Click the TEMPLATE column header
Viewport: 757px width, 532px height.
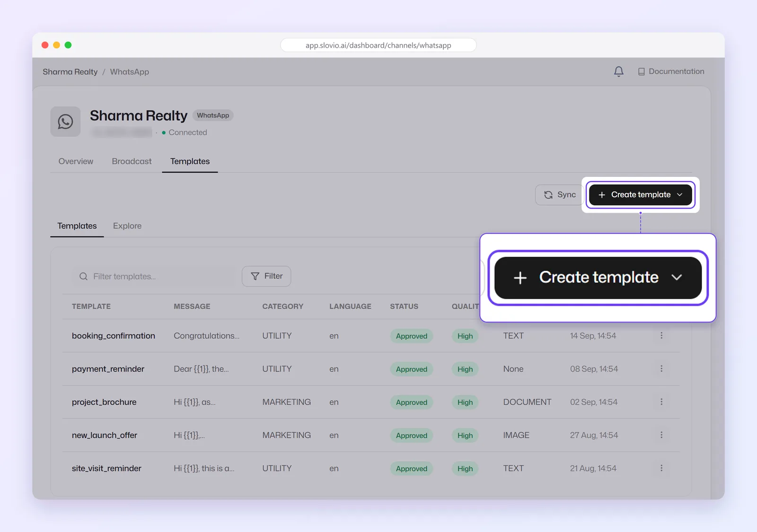coord(91,306)
